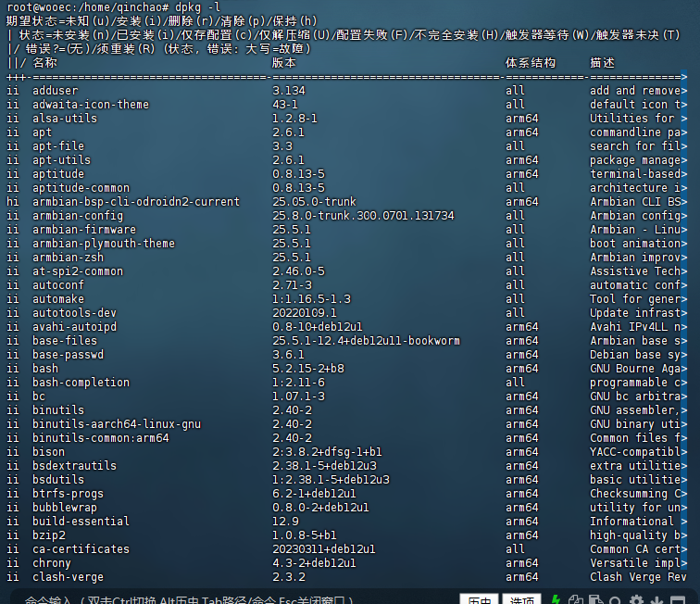The height and width of the screenshot is (604, 700).
Task: Select package name base-files
Action: point(65,340)
